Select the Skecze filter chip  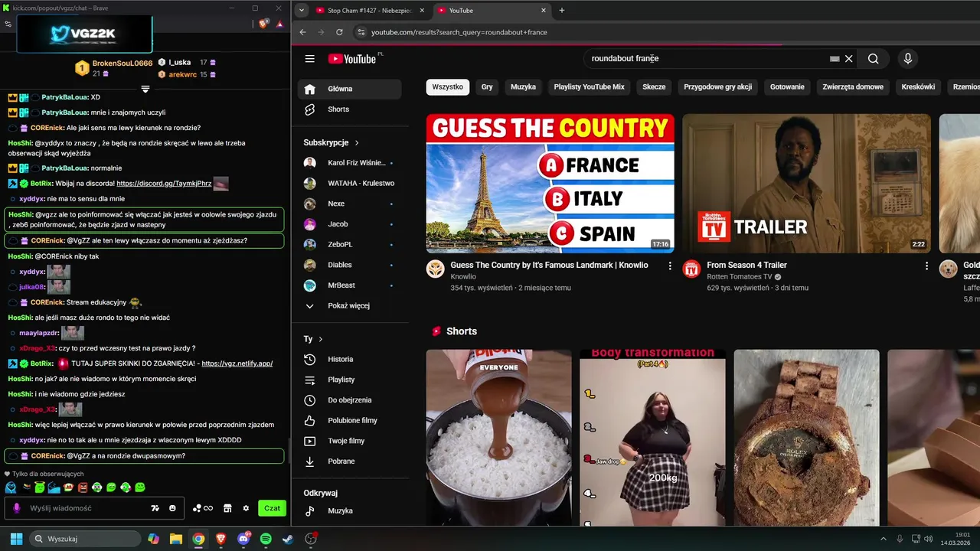654,87
